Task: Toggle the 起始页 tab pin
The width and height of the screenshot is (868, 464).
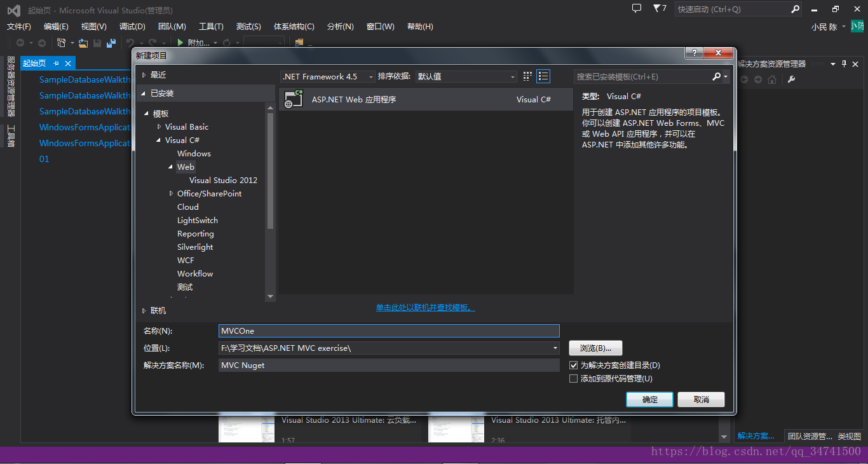Action: pyautogui.click(x=56, y=63)
